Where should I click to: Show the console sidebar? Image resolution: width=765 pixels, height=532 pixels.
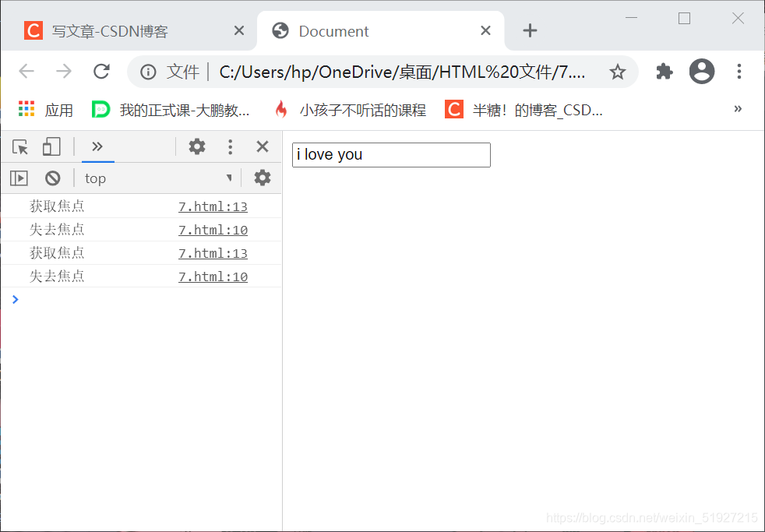pos(19,178)
